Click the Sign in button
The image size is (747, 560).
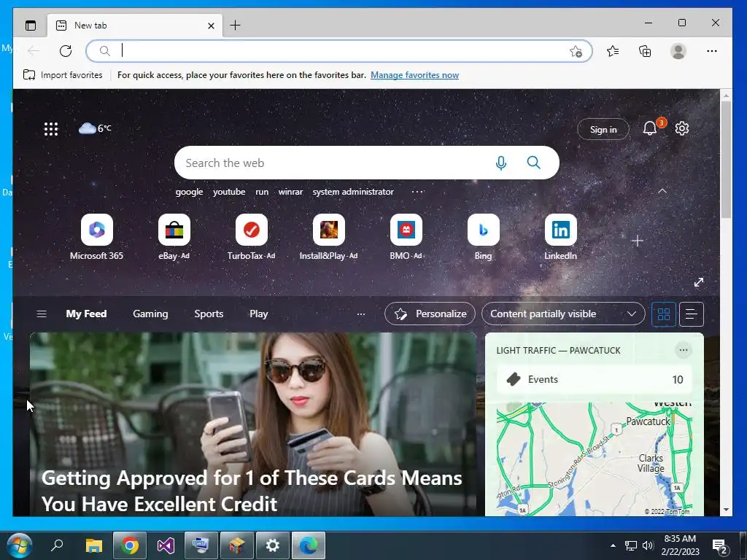[603, 129]
